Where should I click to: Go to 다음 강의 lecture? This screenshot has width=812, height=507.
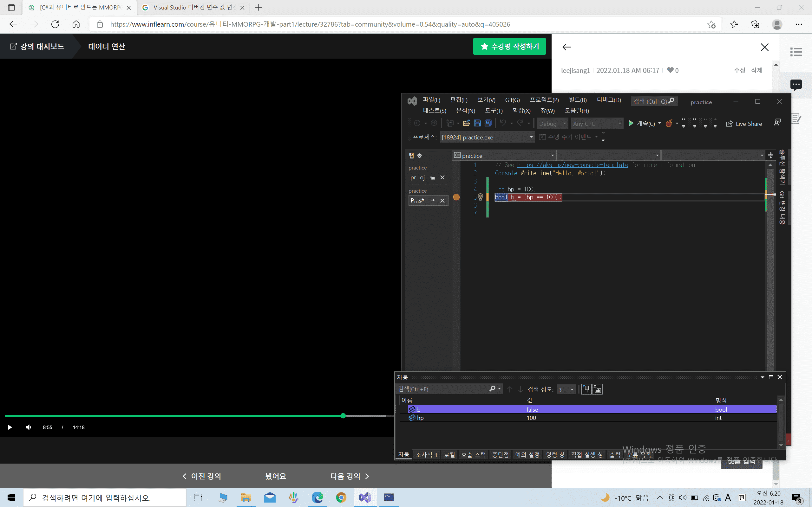349,476
